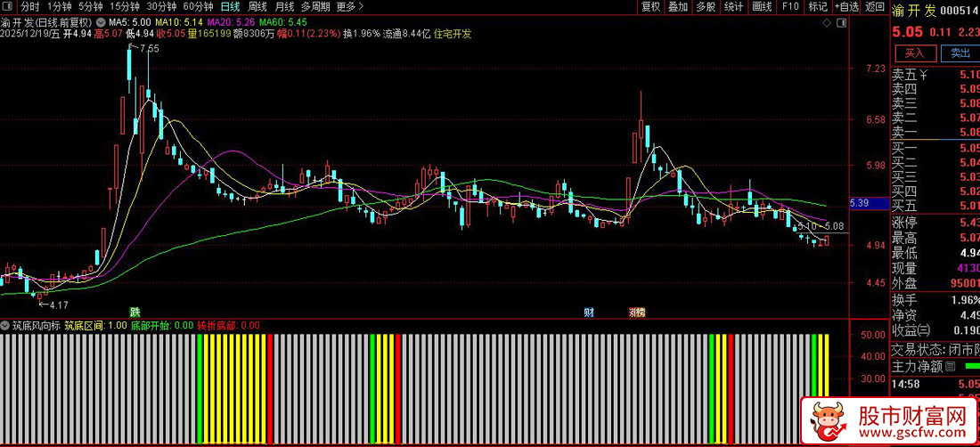Select the 买一 bid row
The width and height of the screenshot is (980, 447).
pos(935,149)
